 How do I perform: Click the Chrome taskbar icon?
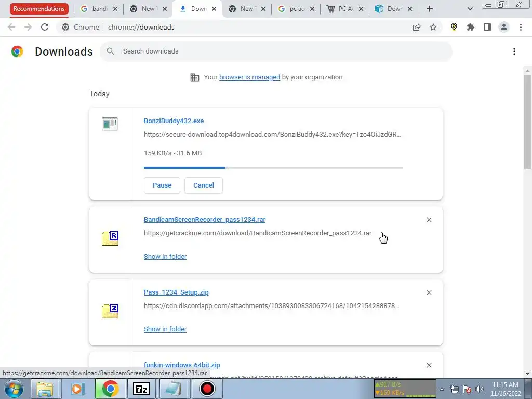coord(110,389)
